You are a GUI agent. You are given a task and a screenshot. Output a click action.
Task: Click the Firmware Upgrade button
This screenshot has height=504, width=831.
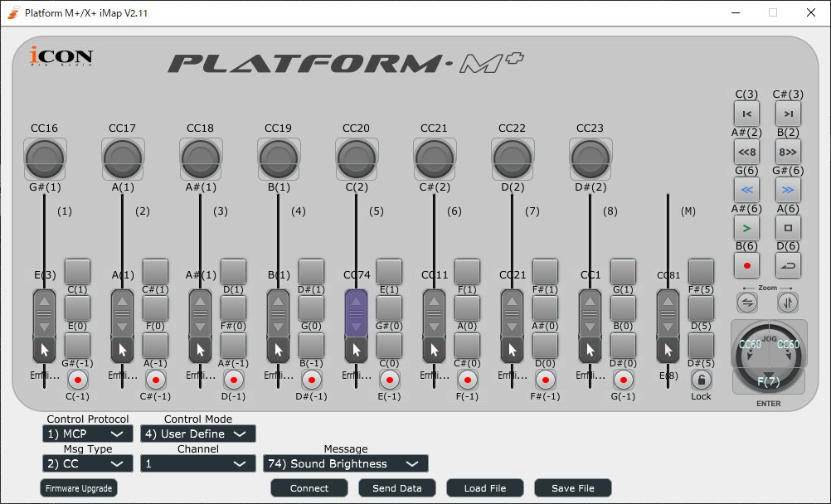tap(79, 488)
